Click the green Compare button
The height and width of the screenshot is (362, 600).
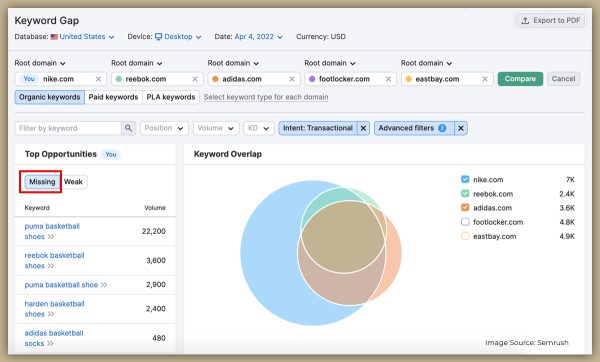tap(520, 79)
